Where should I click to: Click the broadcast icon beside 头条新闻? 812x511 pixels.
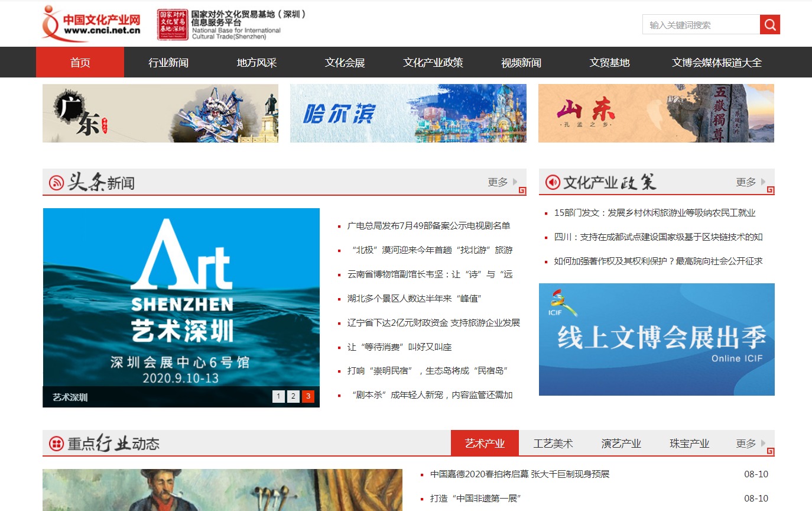56,182
